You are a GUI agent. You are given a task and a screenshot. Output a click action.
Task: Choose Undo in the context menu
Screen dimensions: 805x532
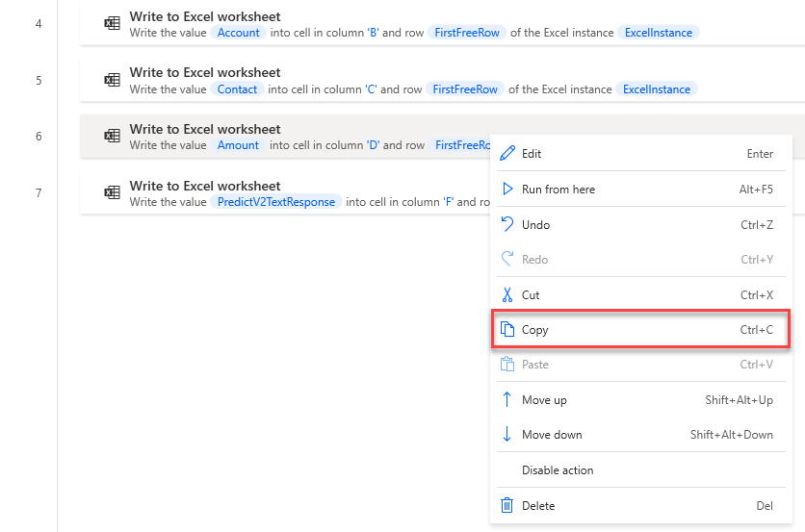pyautogui.click(x=640, y=225)
